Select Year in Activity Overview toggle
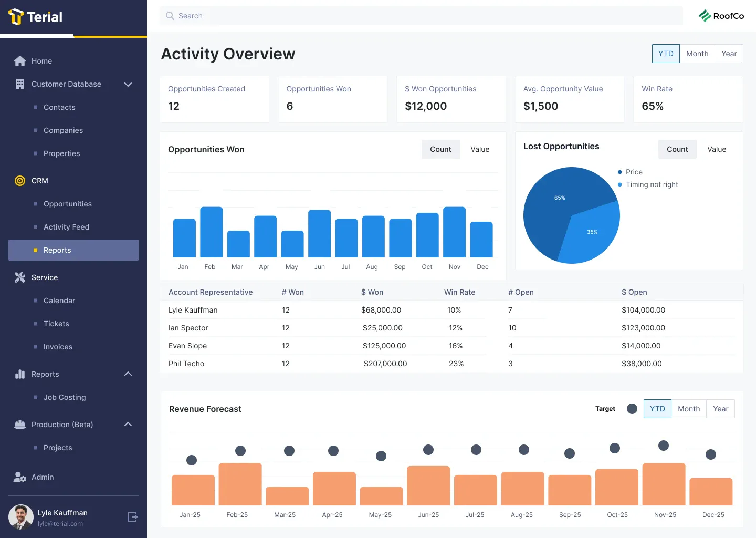756x538 pixels. (729, 54)
